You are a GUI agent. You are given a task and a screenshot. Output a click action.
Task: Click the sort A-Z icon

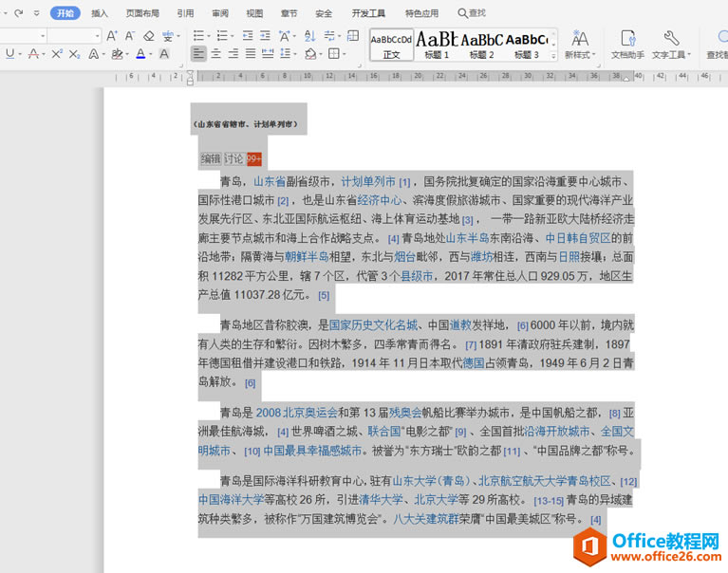[309, 36]
